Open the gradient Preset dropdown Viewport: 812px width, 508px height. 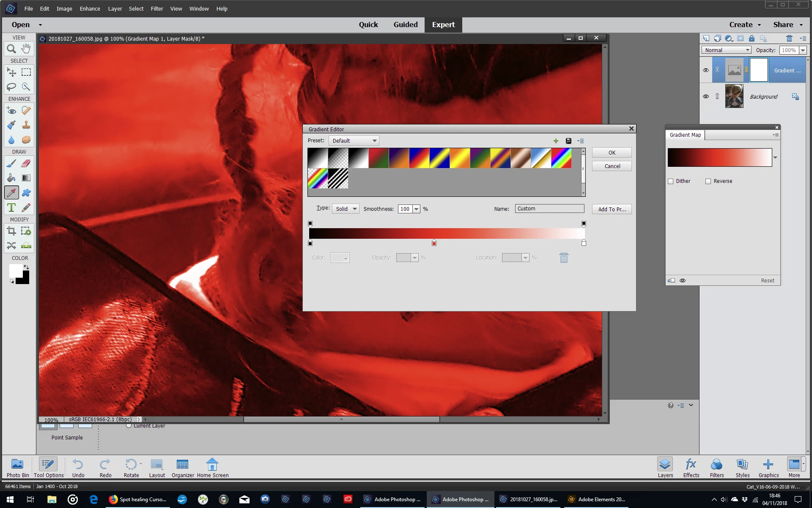point(354,141)
